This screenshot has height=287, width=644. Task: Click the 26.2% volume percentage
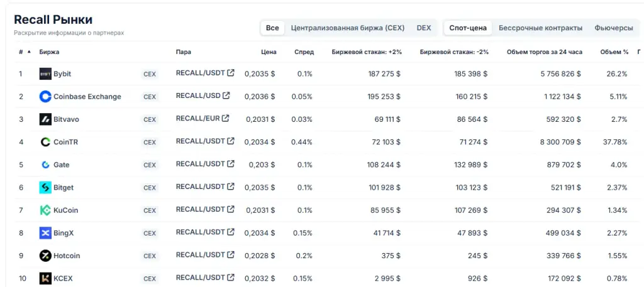[x=618, y=74]
